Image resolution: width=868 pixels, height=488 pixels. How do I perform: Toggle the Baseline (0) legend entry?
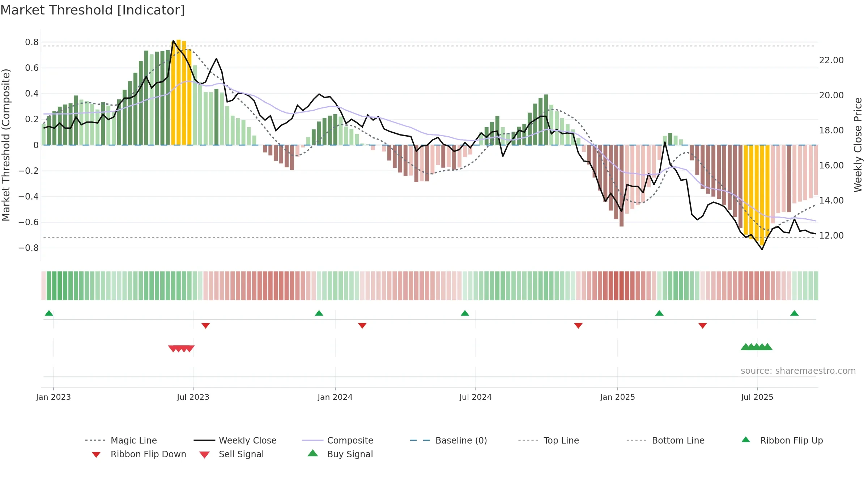[x=448, y=440]
